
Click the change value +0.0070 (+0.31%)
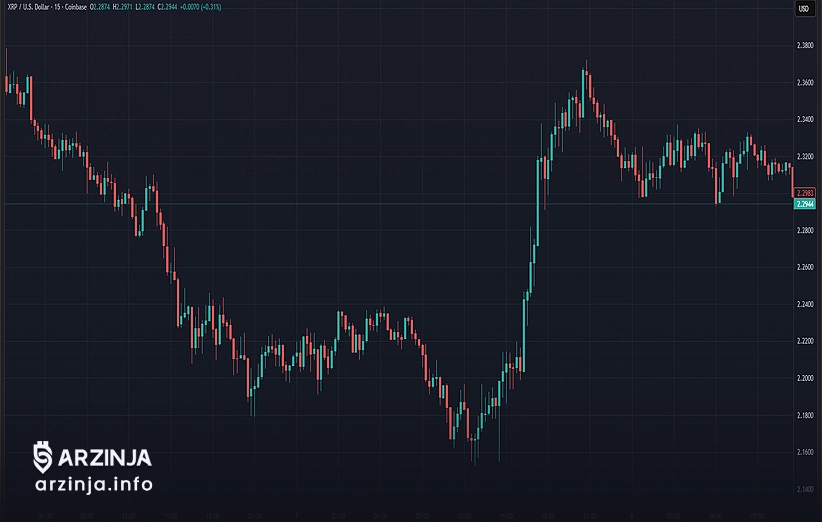click(201, 7)
